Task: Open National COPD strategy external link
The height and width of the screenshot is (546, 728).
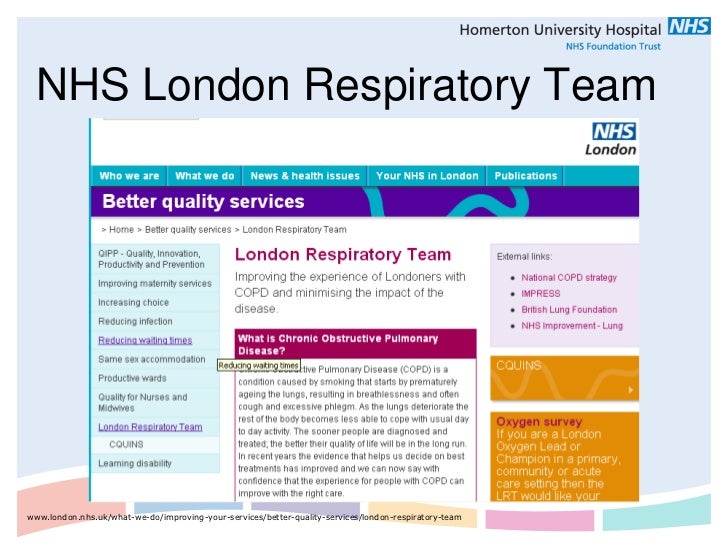Action: click(x=569, y=278)
